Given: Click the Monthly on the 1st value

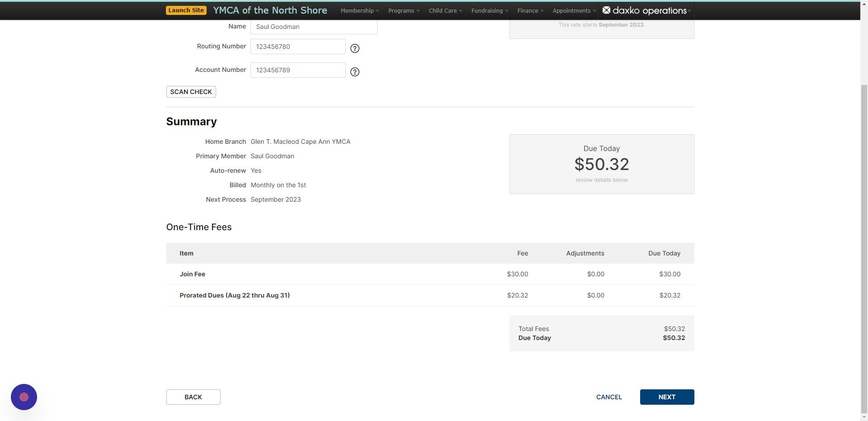Looking at the screenshot, I should 278,185.
